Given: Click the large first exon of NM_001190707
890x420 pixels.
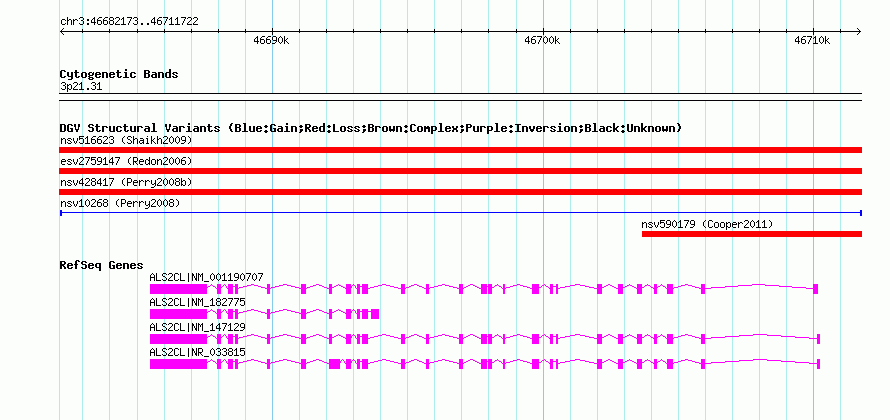Looking at the screenshot, I should [178, 289].
